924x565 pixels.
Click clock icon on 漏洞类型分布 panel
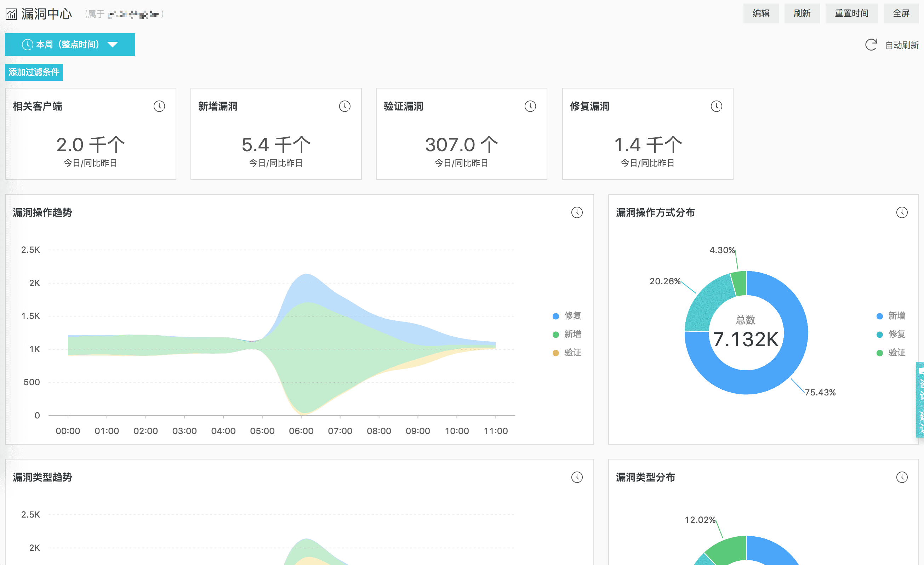pyautogui.click(x=901, y=477)
